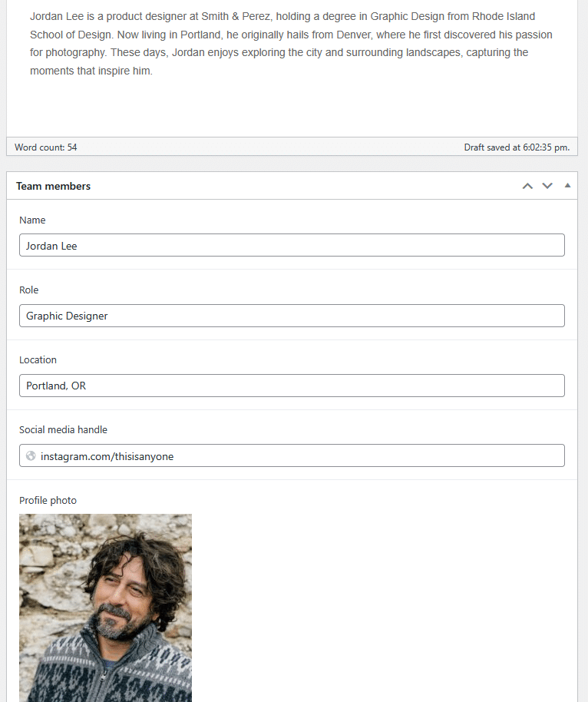Click the globe icon in the social media field
The height and width of the screenshot is (702, 588).
(x=31, y=455)
